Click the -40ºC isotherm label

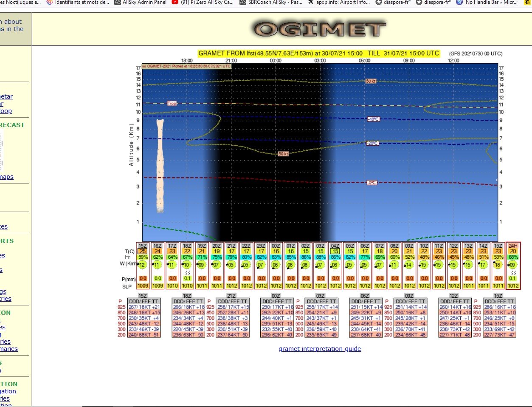(x=373, y=119)
